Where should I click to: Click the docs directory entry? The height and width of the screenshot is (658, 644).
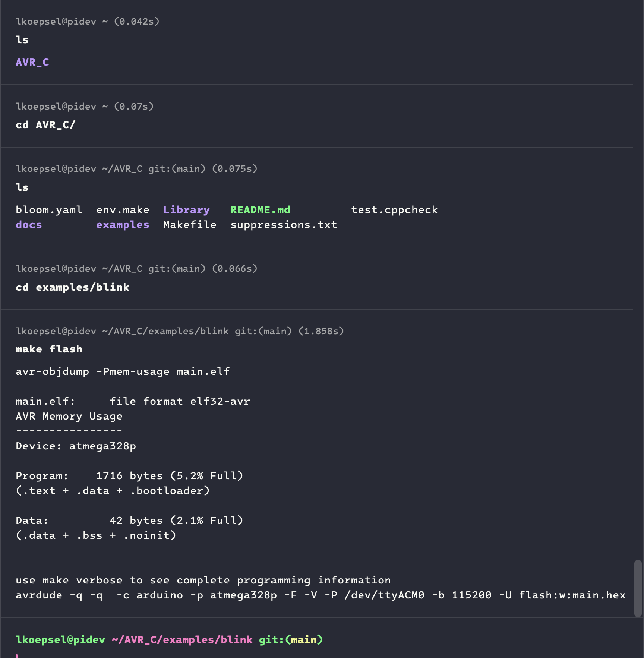(29, 225)
